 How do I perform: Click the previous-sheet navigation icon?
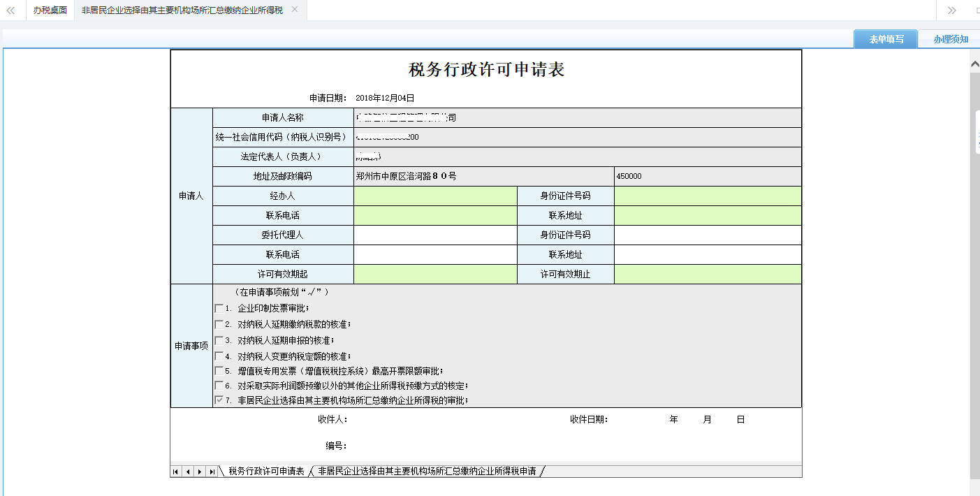click(187, 472)
